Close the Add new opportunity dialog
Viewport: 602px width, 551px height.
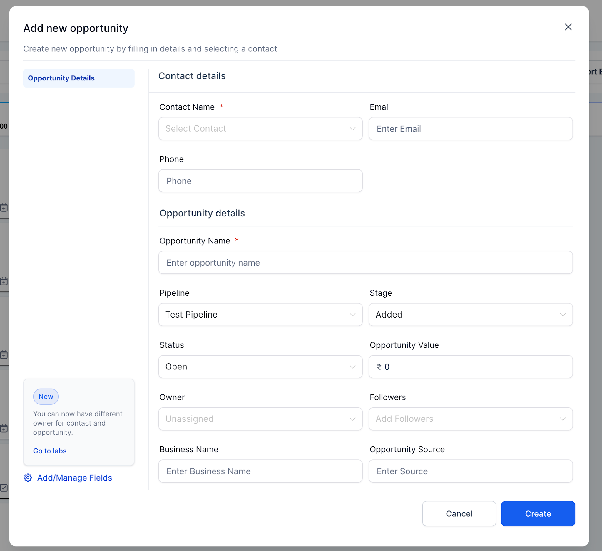point(568,27)
